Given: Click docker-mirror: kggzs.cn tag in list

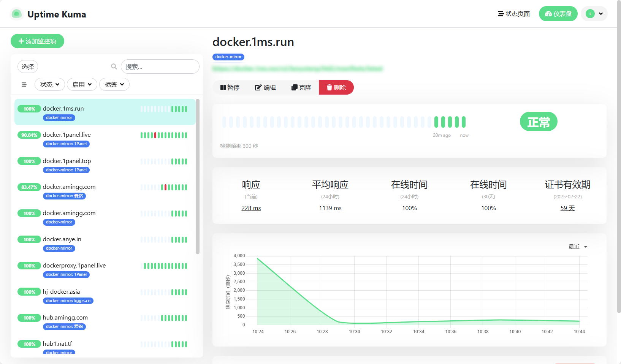Looking at the screenshot, I should click(x=68, y=301).
